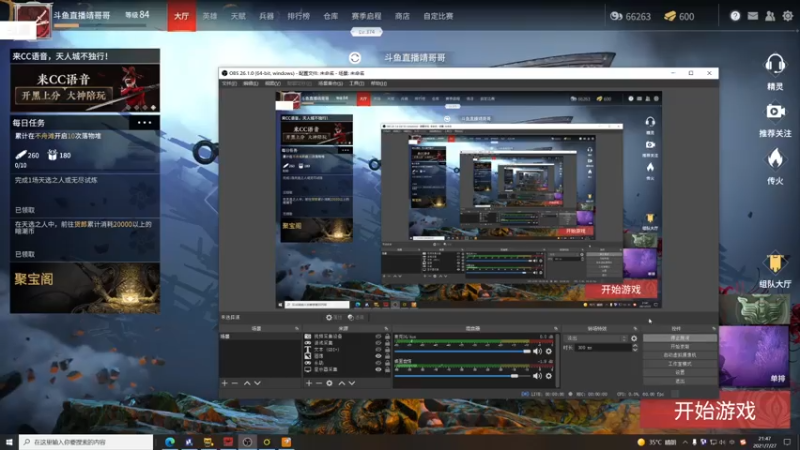Toggle visibility of 视频采集设备 source
Screen dimensions: 800x450
click(x=378, y=337)
